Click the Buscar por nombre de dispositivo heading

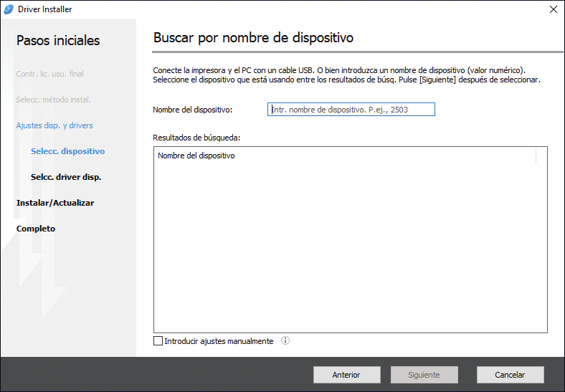click(253, 37)
